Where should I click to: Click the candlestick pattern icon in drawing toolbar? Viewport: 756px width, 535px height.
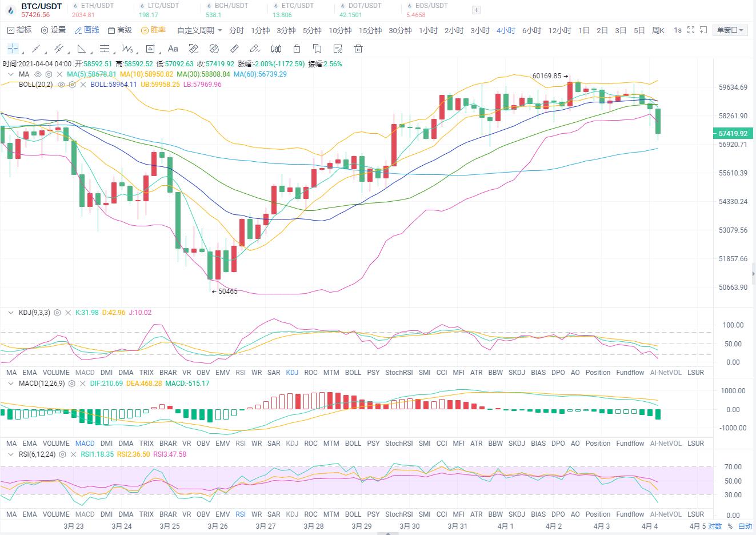point(276,49)
